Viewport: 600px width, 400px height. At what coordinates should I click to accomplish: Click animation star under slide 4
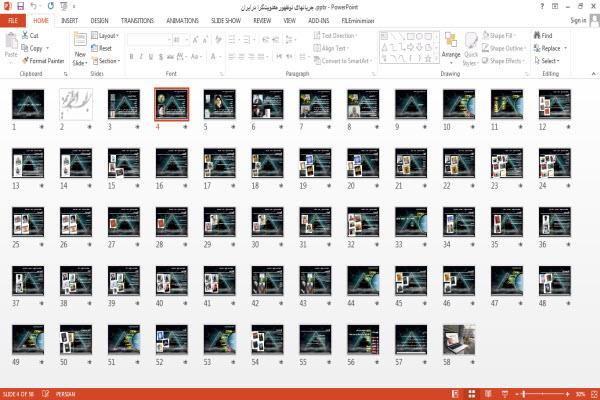[x=185, y=127]
